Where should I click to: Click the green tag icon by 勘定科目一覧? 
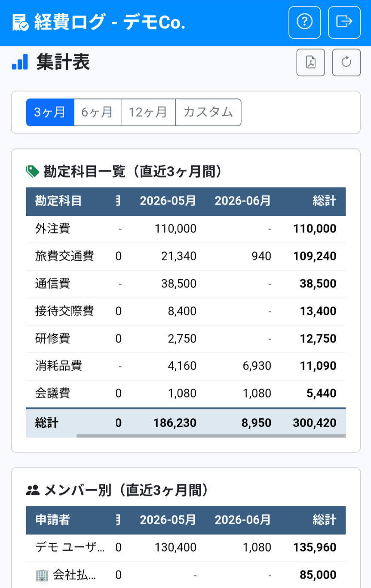(33, 171)
